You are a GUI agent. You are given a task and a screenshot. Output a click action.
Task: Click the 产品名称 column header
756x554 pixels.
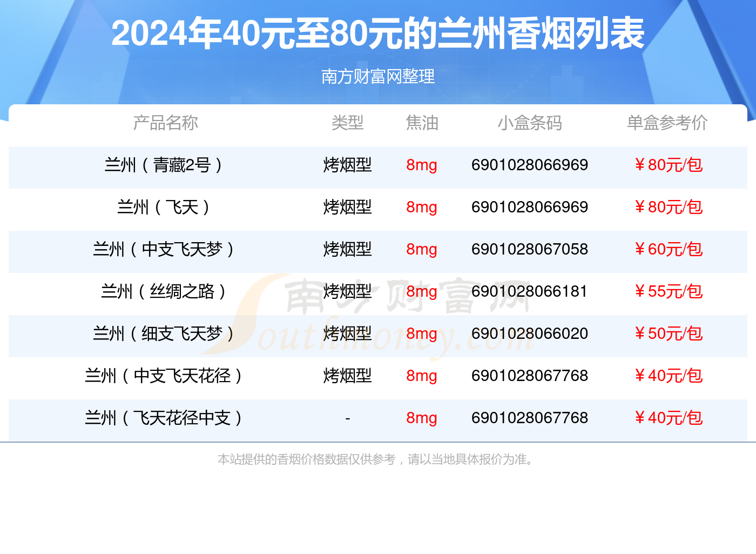tap(166, 123)
